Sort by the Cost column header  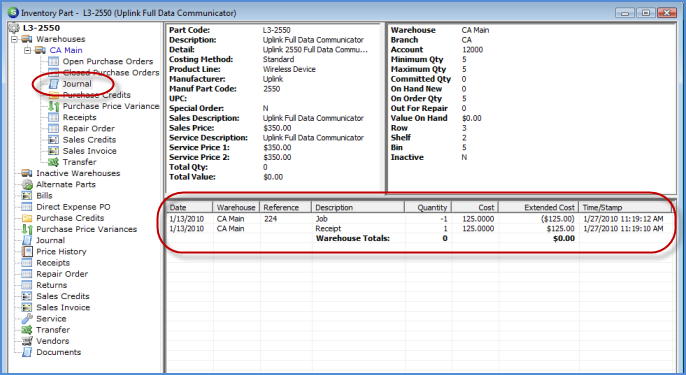[x=475, y=207]
